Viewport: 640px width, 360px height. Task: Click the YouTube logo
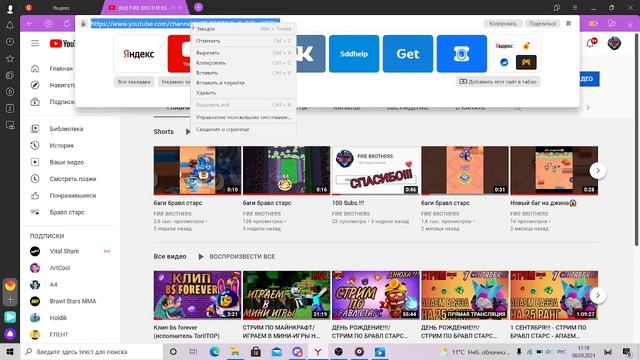pos(62,43)
